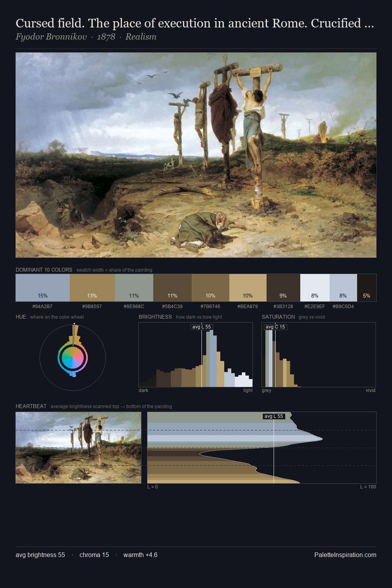Select the #9B8557 tan swatch
This screenshot has width=392, height=588.
[x=92, y=288]
